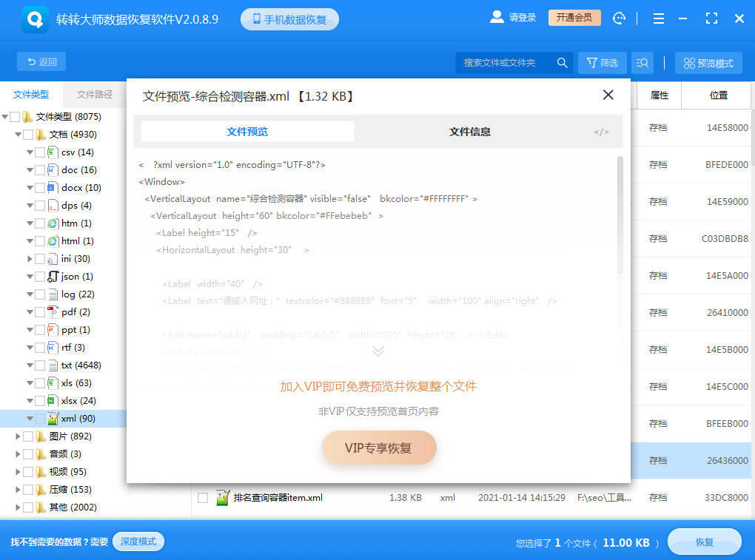The height and width of the screenshot is (560, 755).
Task: Click the log file type icon
Action: click(x=53, y=294)
